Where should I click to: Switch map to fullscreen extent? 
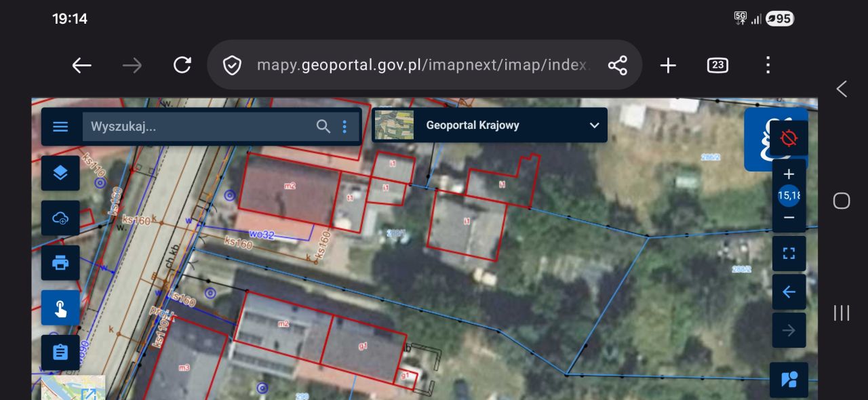[789, 254]
